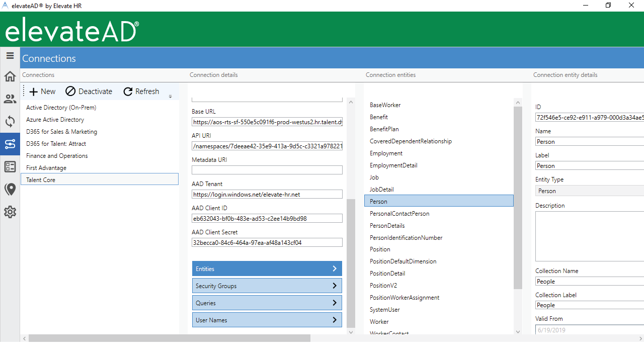Image resolution: width=644 pixels, height=362 pixels.
Task: Expand the Entities section
Action: click(x=267, y=268)
